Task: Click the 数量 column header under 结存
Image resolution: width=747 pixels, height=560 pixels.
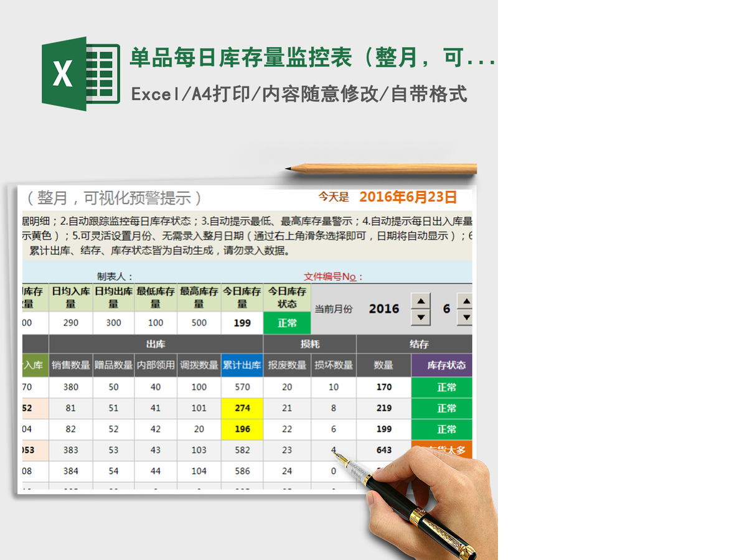Action: [384, 365]
